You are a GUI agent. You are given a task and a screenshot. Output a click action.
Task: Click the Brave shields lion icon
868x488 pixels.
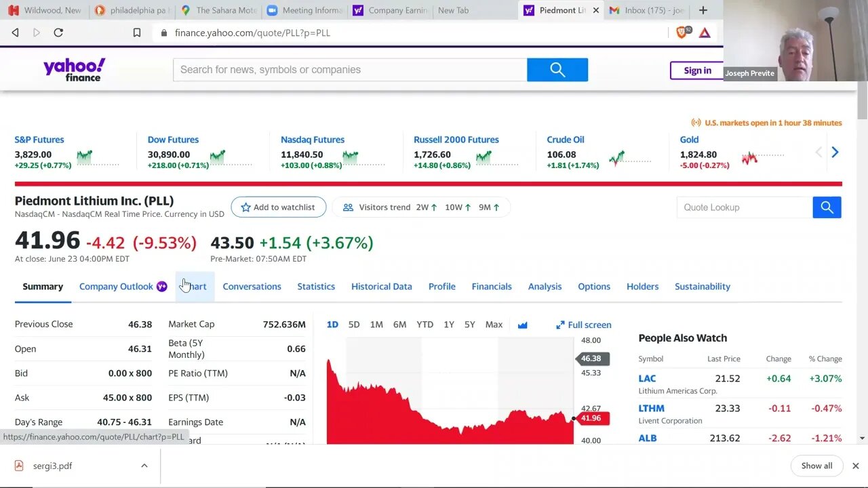pos(682,32)
